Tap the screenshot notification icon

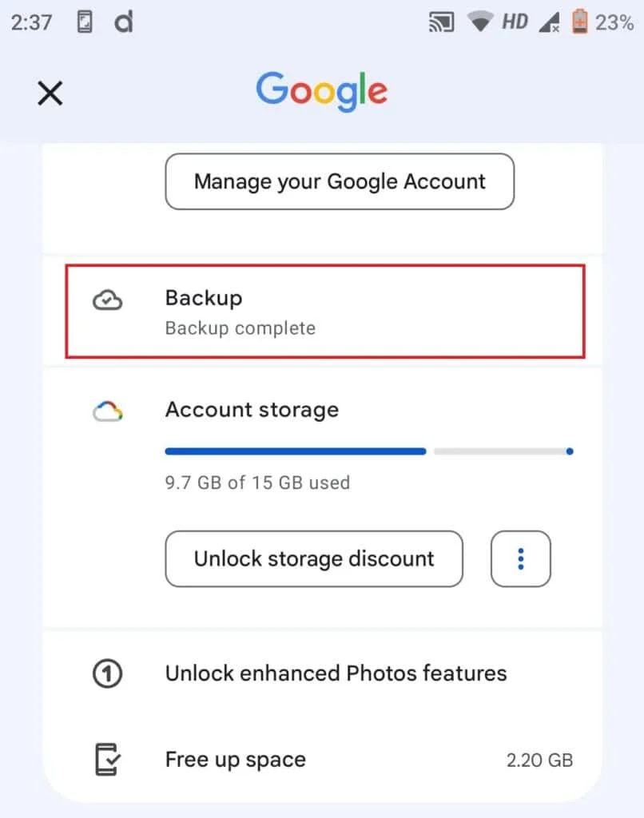click(85, 22)
